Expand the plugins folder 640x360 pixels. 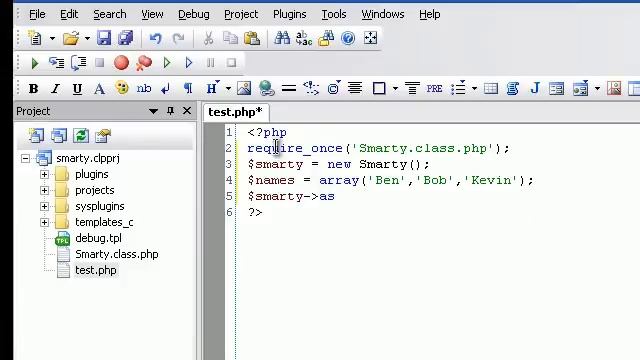44,174
